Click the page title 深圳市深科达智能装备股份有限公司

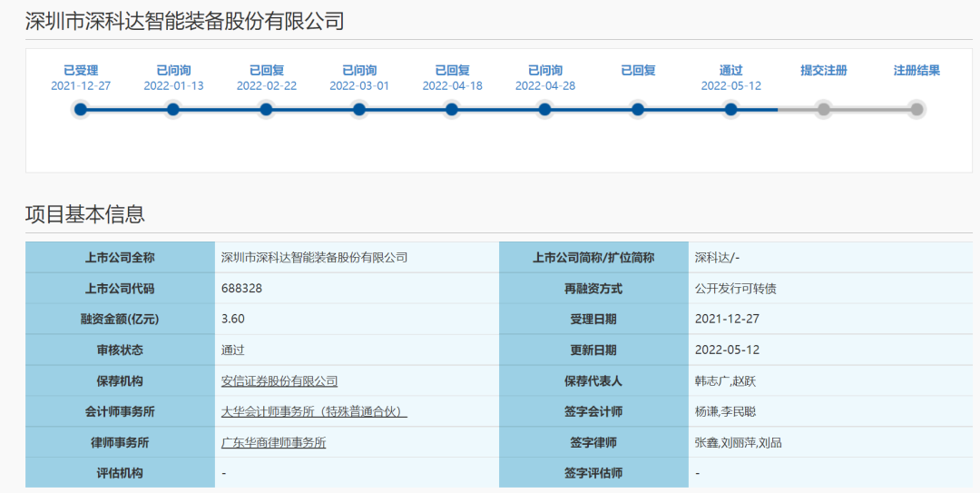click(x=185, y=21)
